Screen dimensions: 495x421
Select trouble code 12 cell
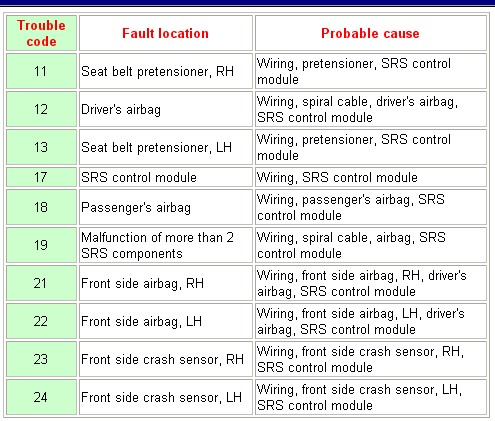pos(41,109)
